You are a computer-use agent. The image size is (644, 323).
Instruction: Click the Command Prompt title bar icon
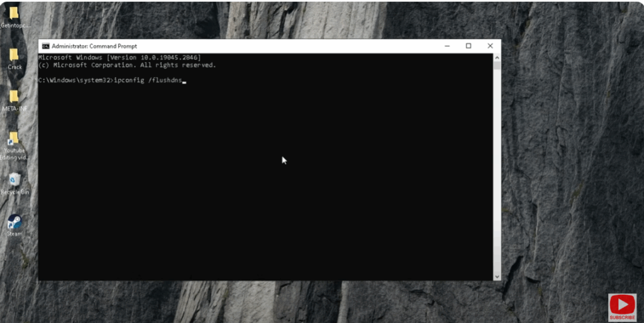click(x=45, y=46)
